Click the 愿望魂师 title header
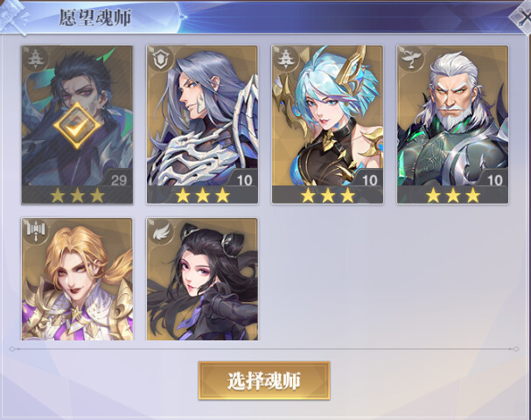Viewport: 531px width, 420px height. tap(95, 17)
